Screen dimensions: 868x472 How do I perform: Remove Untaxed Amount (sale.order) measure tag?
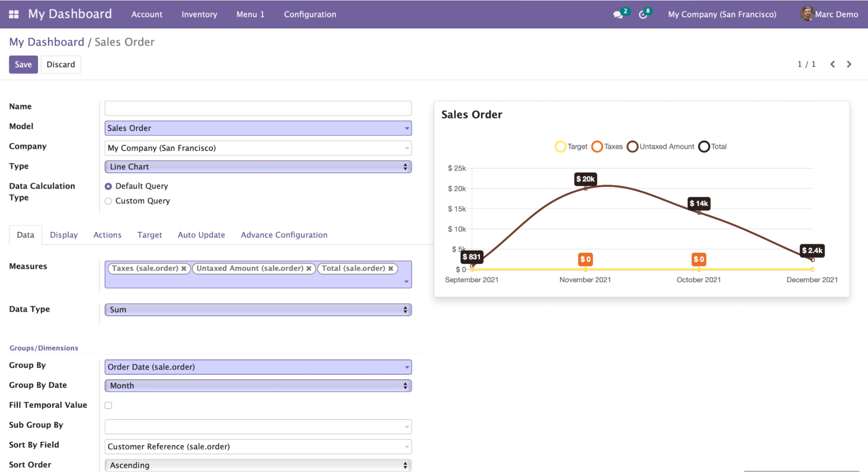coord(309,269)
